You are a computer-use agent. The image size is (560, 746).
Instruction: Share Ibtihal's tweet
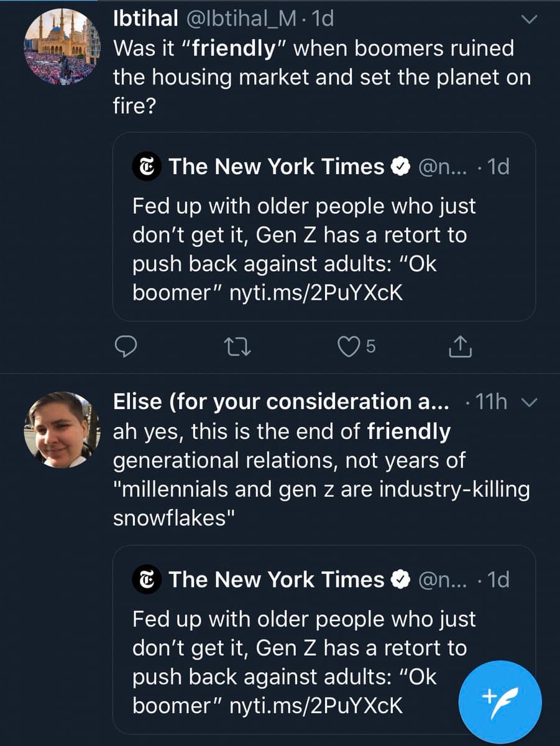[460, 347]
